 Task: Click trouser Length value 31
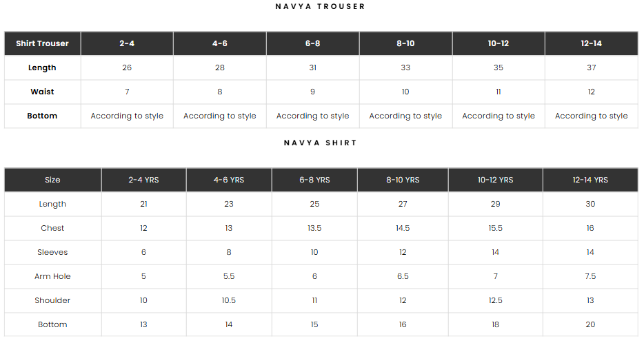click(312, 67)
